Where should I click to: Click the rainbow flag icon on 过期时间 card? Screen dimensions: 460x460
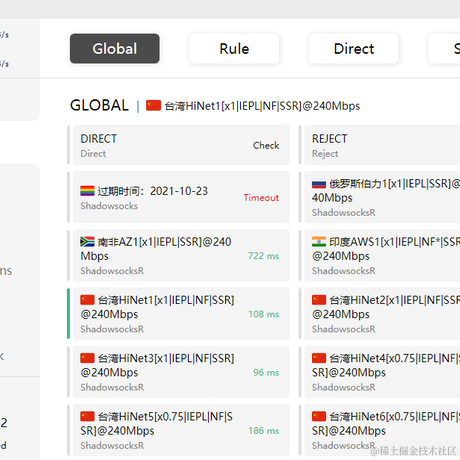(87, 191)
